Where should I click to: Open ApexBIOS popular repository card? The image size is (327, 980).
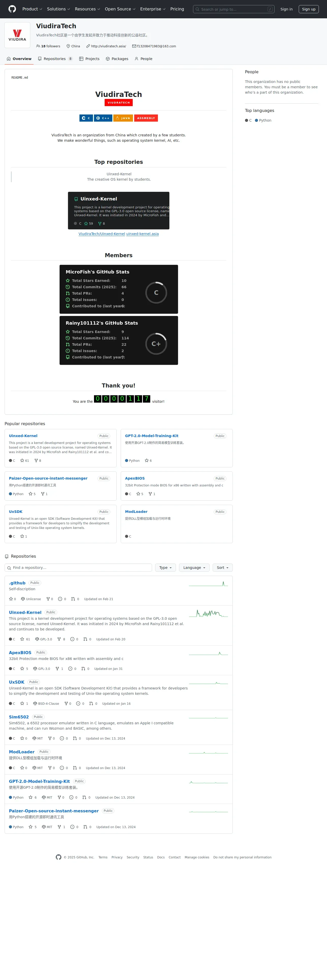[x=135, y=479]
